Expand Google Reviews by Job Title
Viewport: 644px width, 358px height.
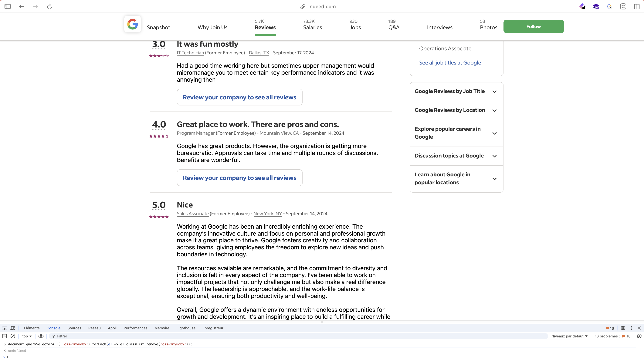(456, 91)
